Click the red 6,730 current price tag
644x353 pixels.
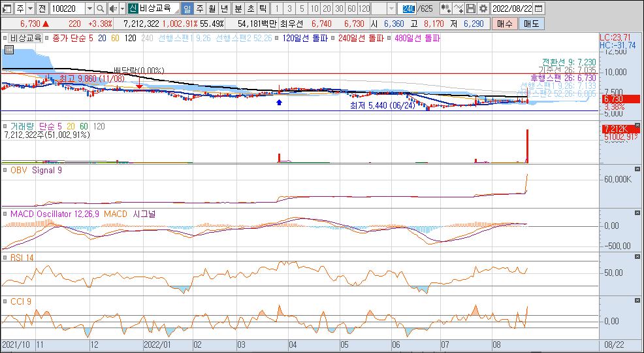[x=620, y=99]
